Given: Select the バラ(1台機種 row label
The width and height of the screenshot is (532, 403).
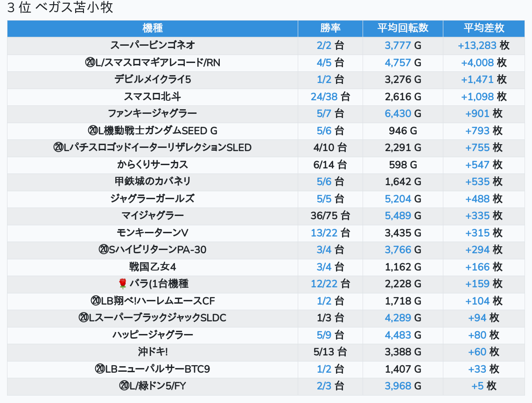Looking at the screenshot, I should click(159, 284).
